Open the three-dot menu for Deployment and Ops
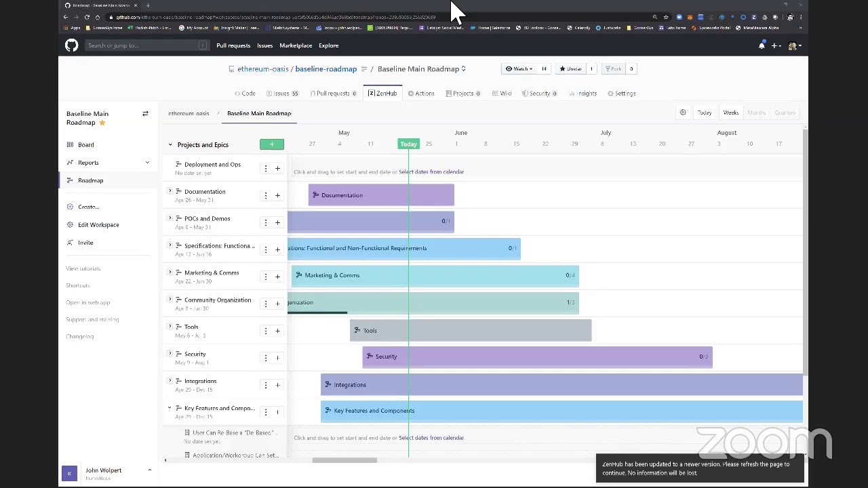Viewport: 868px width, 488px height. coord(266,168)
